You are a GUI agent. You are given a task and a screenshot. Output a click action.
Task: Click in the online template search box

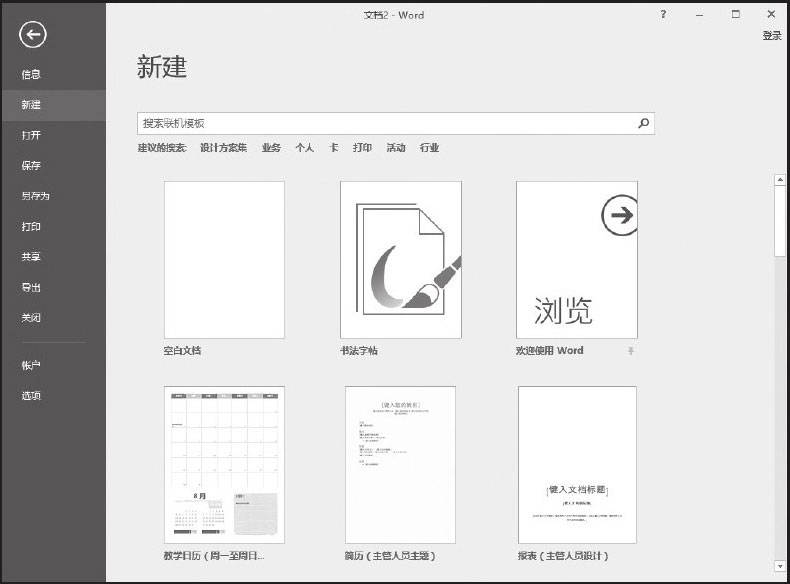pyautogui.click(x=385, y=123)
